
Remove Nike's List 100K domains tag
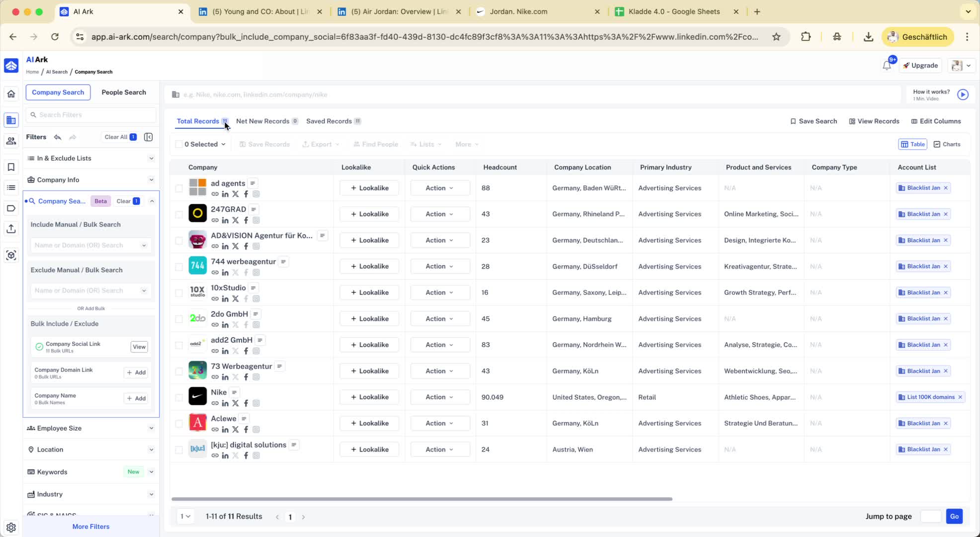coord(960,397)
